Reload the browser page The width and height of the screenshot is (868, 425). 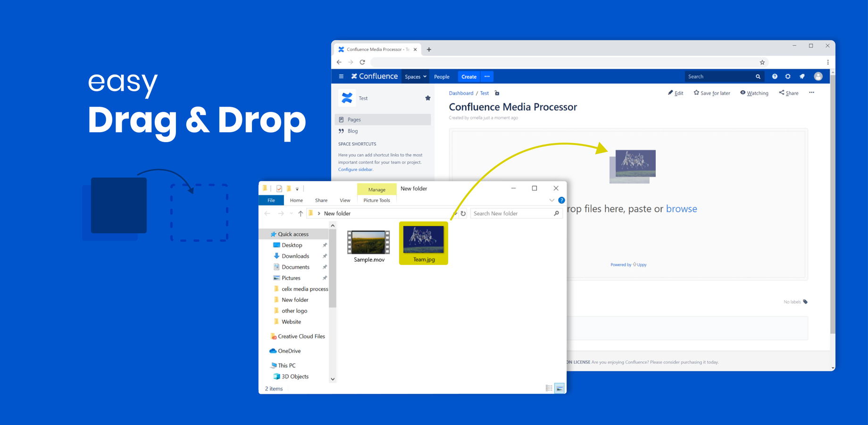[362, 62]
